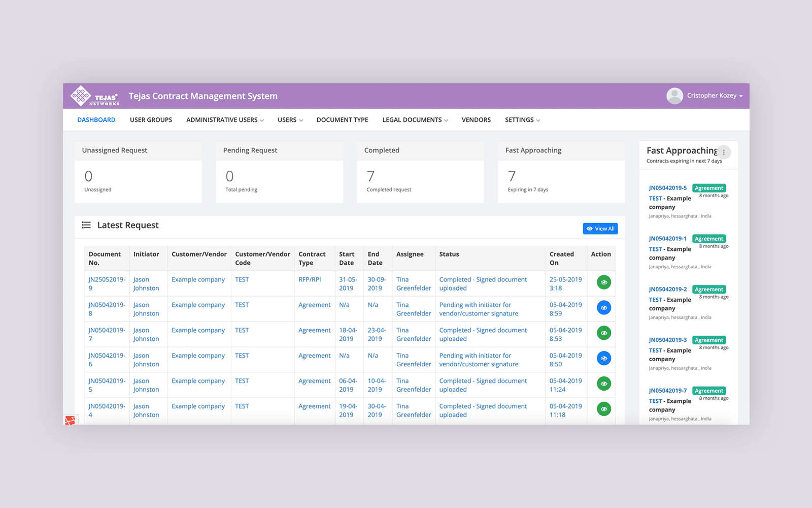The width and height of the screenshot is (812, 508).
Task: Open the three-dot menu on Fast Approaching panel
Action: point(724,152)
